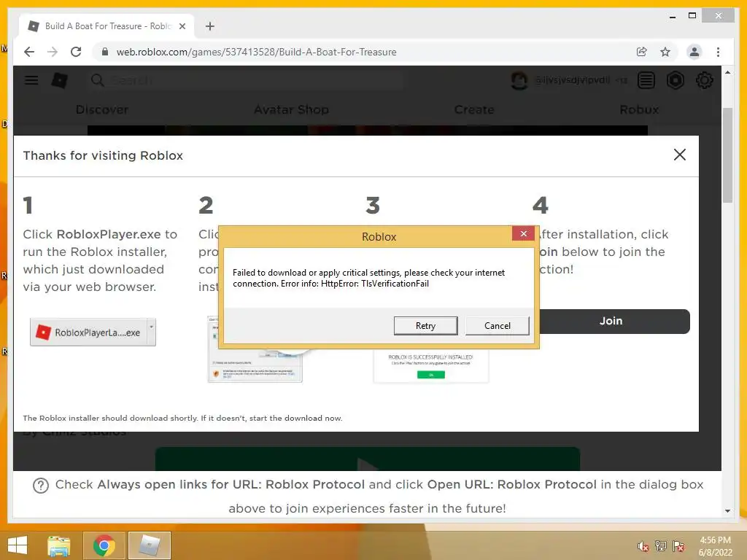Open Chrome three-dot menu
This screenshot has width=747, height=560.
[x=718, y=52]
